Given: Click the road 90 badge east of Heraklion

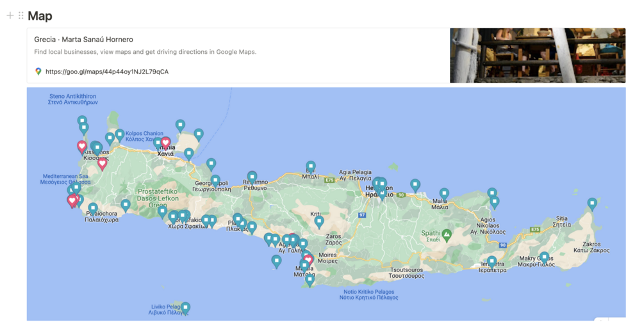Looking at the screenshot, I should pos(401,195).
